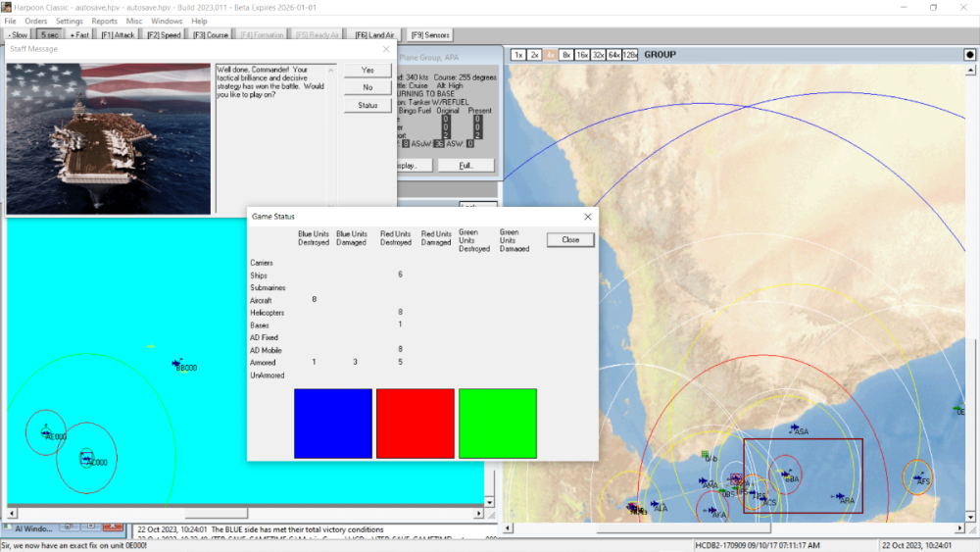Close the Game Status dialog with Close button
Viewport: 980px width, 552px height.
(570, 239)
